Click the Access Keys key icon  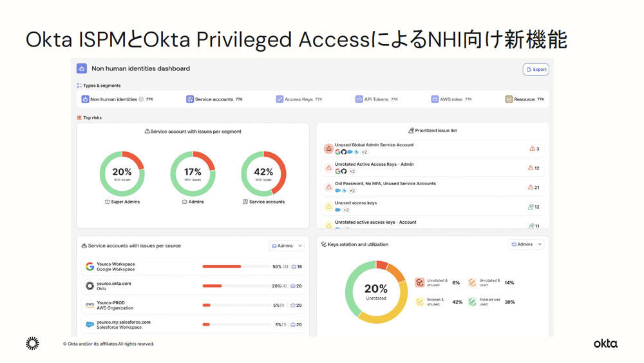(279, 99)
